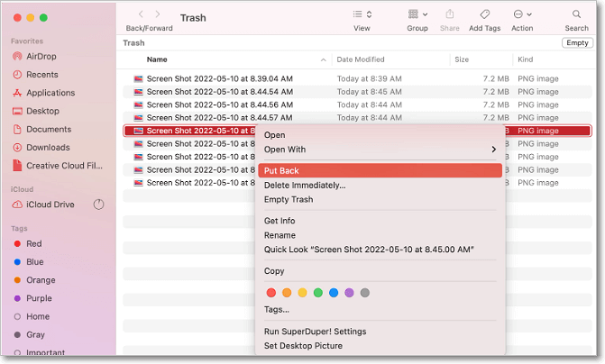The image size is (605, 364).
Task: Apply the green color tag in context menu
Action: 317,293
